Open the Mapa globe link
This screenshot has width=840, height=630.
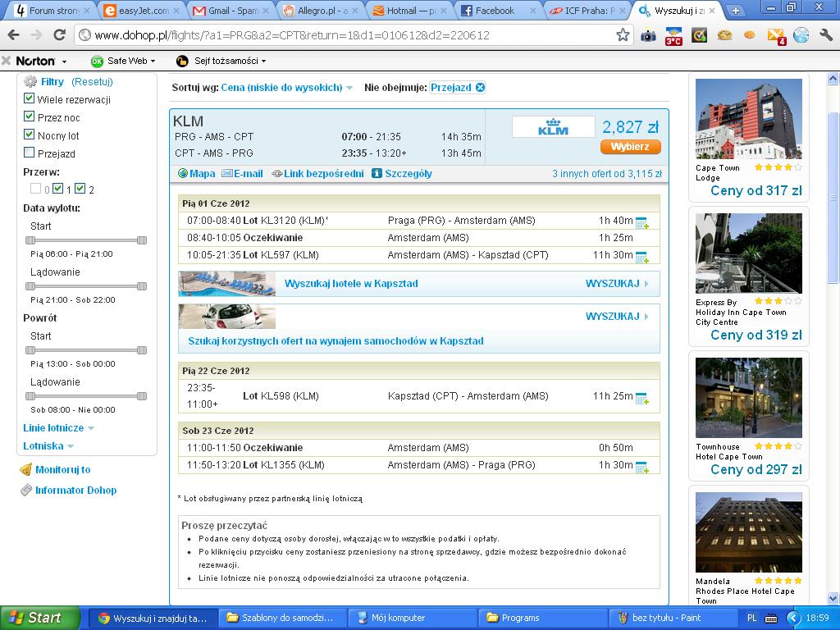click(x=197, y=174)
